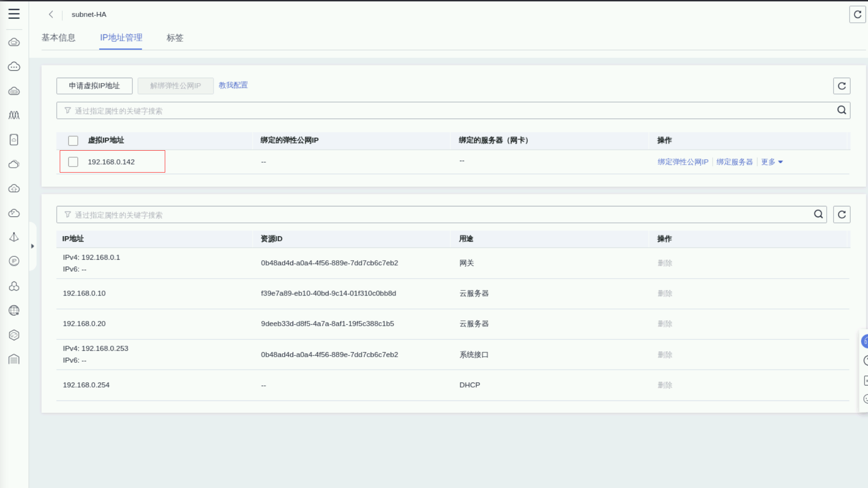Viewport: 868px width, 488px height.
Task: Focus the virtual IP keyword search field
Action: [x=453, y=110]
